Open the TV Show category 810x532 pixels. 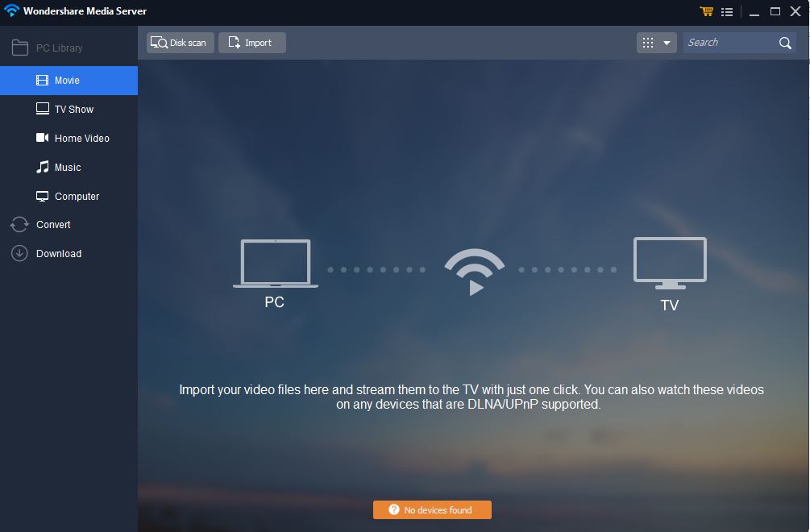coord(69,110)
